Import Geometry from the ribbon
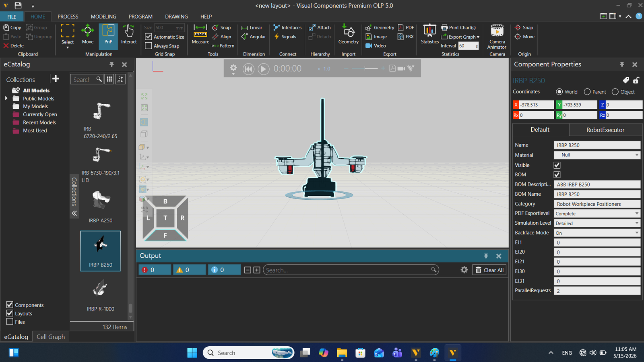Viewport: 644px width, 362px height. tap(349, 34)
